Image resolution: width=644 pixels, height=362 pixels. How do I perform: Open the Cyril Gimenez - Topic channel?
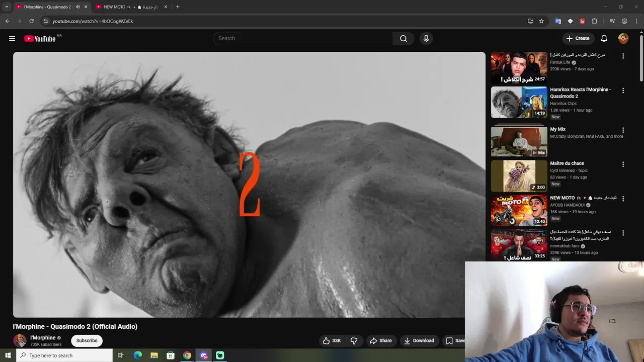click(x=569, y=170)
